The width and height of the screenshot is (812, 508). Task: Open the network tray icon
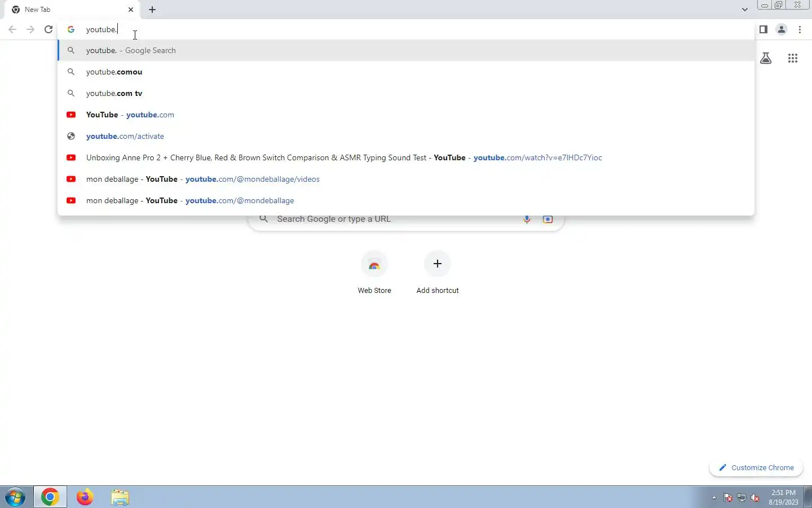coord(742,497)
